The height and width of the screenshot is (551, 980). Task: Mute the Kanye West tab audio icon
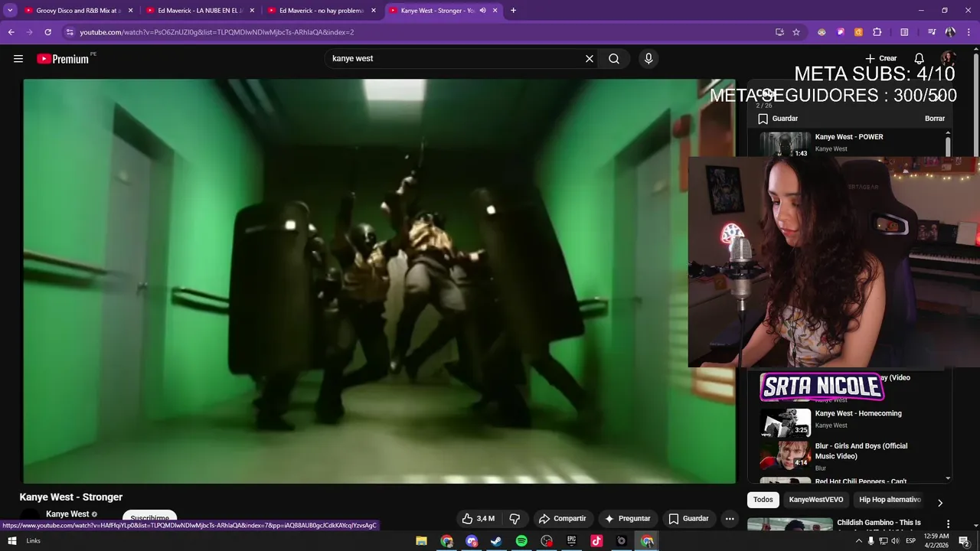tap(482, 11)
